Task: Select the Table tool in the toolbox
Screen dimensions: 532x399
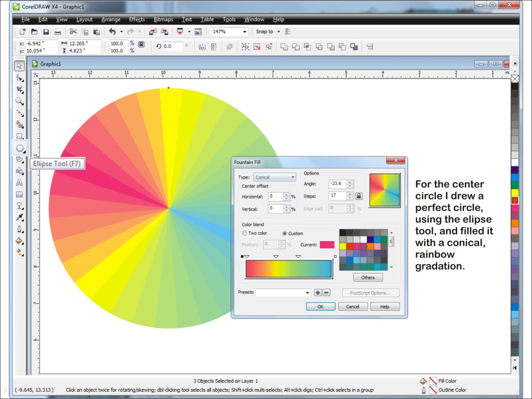Action: coord(19,194)
